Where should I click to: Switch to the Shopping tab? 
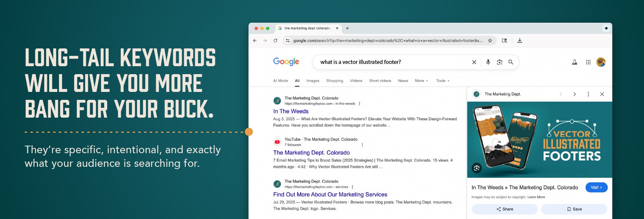[x=335, y=81]
